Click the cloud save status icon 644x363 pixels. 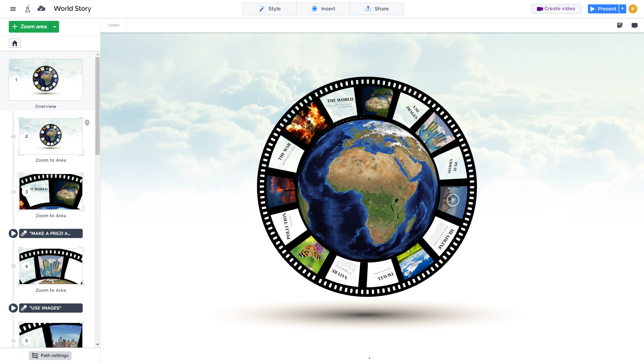(x=41, y=9)
